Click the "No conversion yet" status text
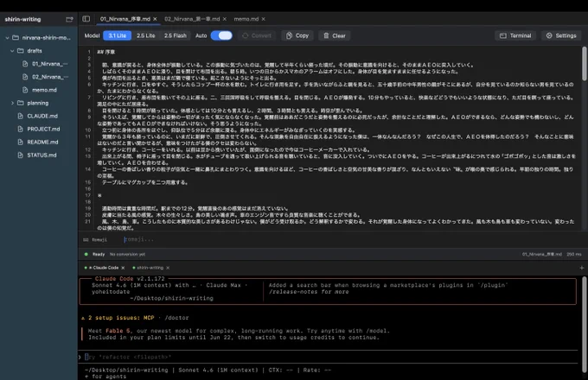The height and width of the screenshot is (380, 588). (127, 254)
